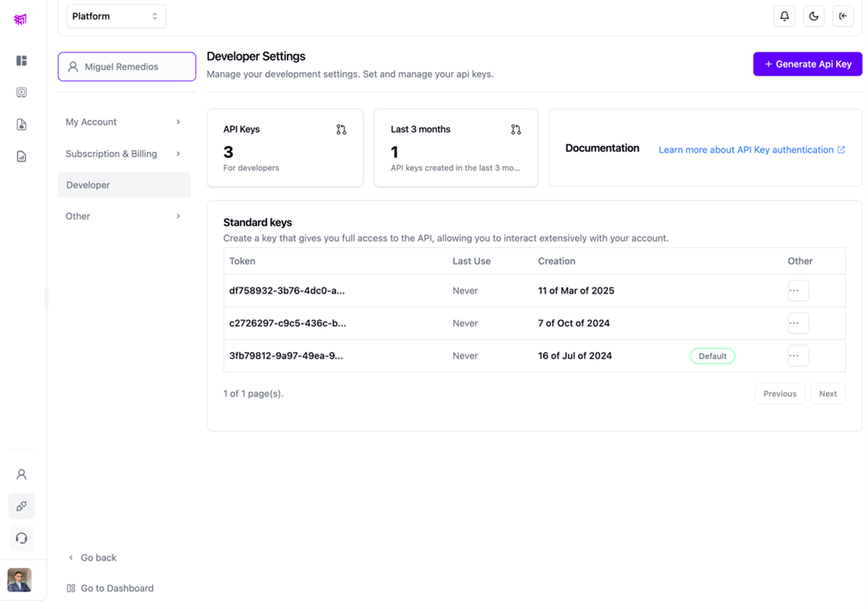Image resolution: width=868 pixels, height=609 pixels.
Task: Select the plug connector sidebar icon
Action: click(x=21, y=506)
